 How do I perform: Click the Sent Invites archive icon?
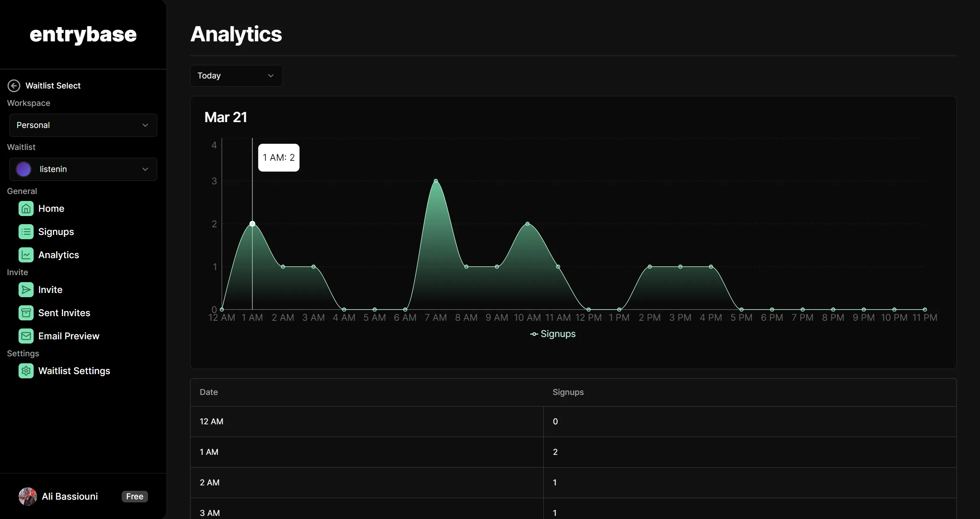[x=26, y=313]
